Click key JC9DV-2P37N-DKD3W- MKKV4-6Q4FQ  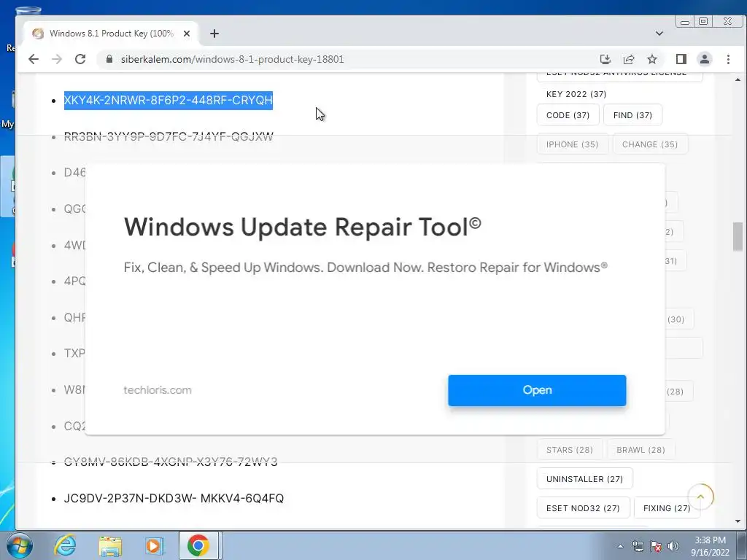pos(174,498)
